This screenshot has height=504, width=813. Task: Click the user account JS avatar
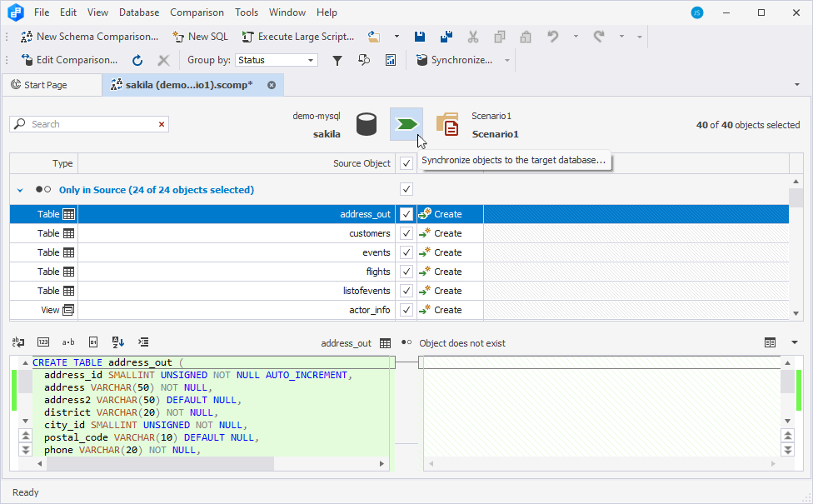point(697,13)
